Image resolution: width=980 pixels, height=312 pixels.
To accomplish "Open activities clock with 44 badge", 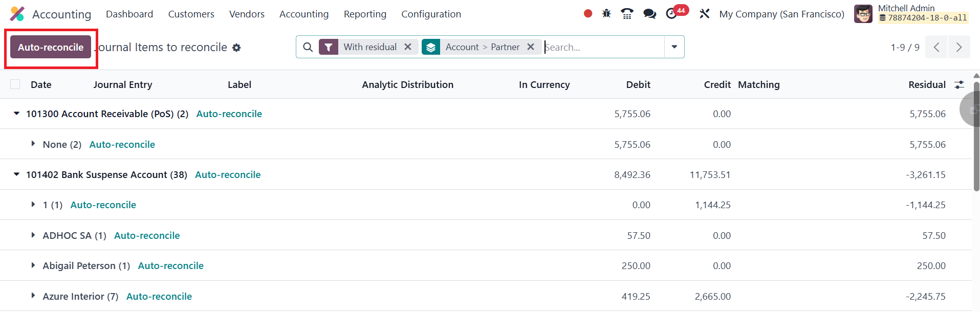I will pyautogui.click(x=672, y=14).
